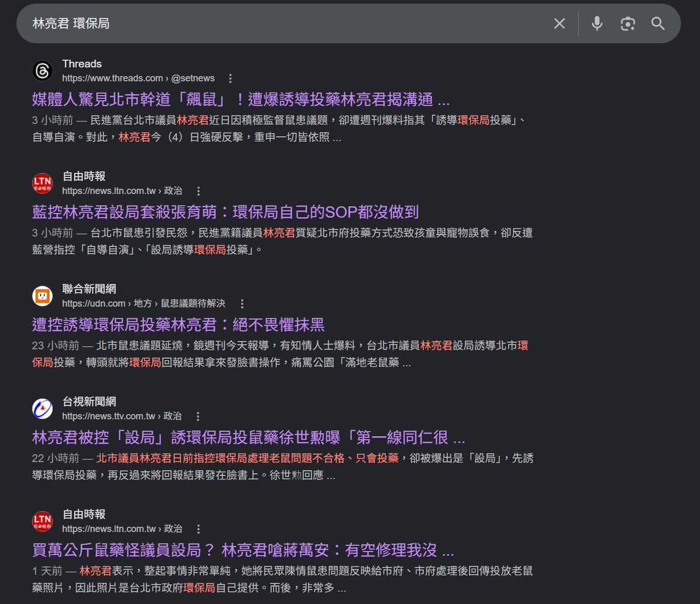Click the snippet starting 1 天前 — 林亮君表示
700x604 pixels.
point(282,579)
